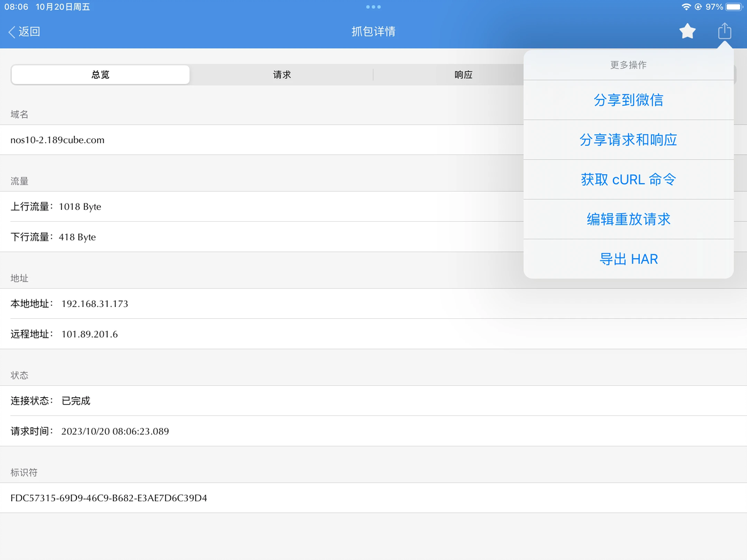Select the 总览 tab
Screen dimensions: 747x560
[100, 75]
